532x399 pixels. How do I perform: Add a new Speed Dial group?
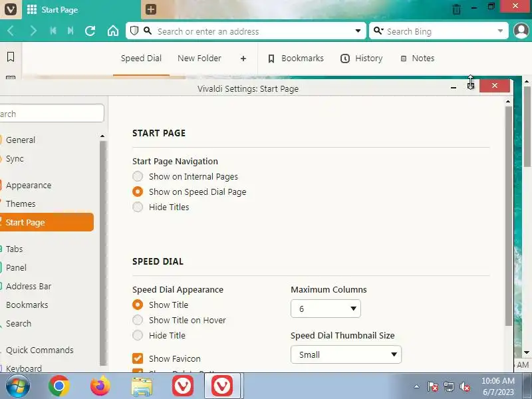point(243,59)
